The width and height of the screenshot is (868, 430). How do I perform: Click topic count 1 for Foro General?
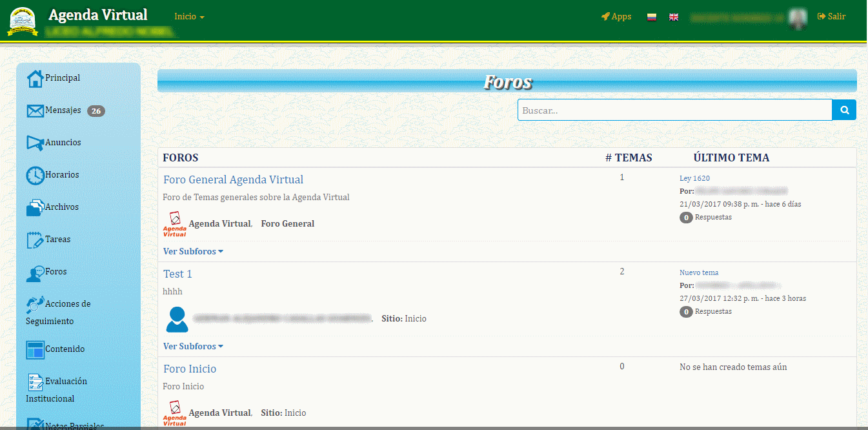click(x=622, y=178)
